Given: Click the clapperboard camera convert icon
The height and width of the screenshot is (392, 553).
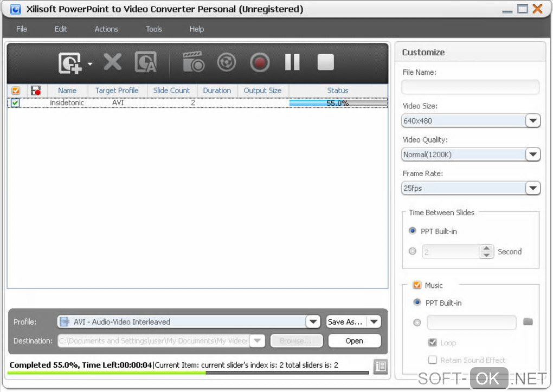Looking at the screenshot, I should pos(193,62).
